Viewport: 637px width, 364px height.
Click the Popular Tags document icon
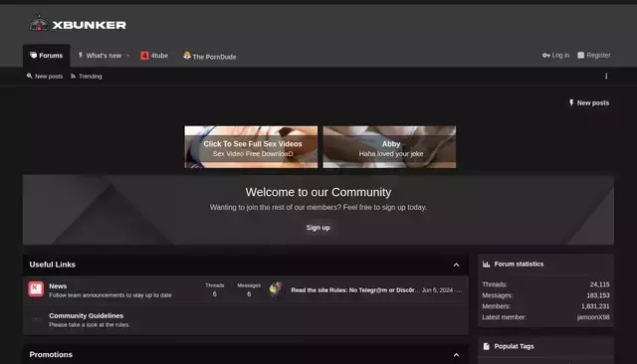tap(487, 346)
